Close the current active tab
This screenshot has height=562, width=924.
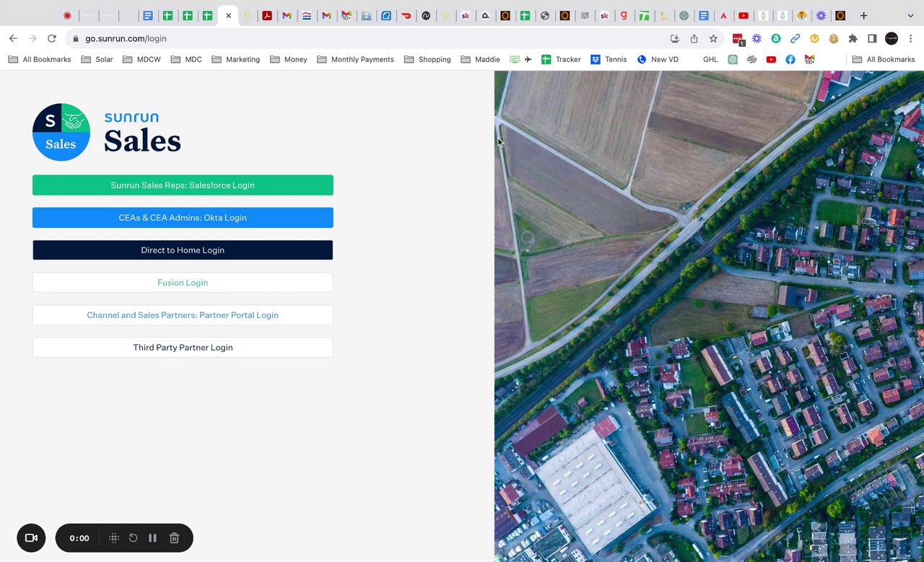(x=228, y=15)
